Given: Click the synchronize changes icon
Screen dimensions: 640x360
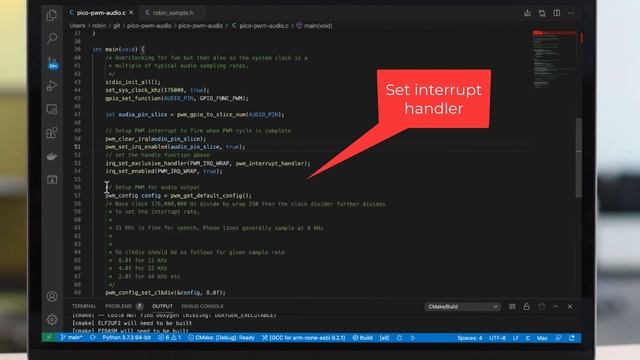Looking at the screenshot, I should tap(93, 338).
